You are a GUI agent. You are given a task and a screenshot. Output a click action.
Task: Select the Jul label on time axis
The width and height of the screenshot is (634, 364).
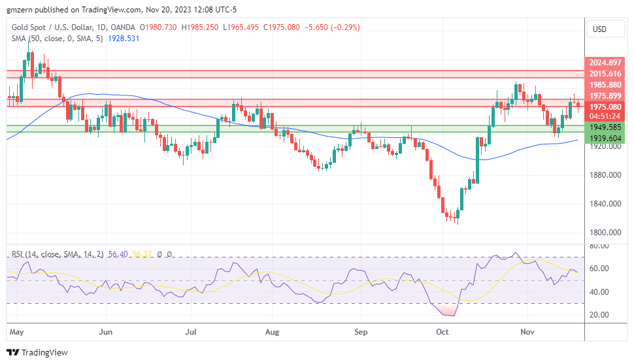190,331
